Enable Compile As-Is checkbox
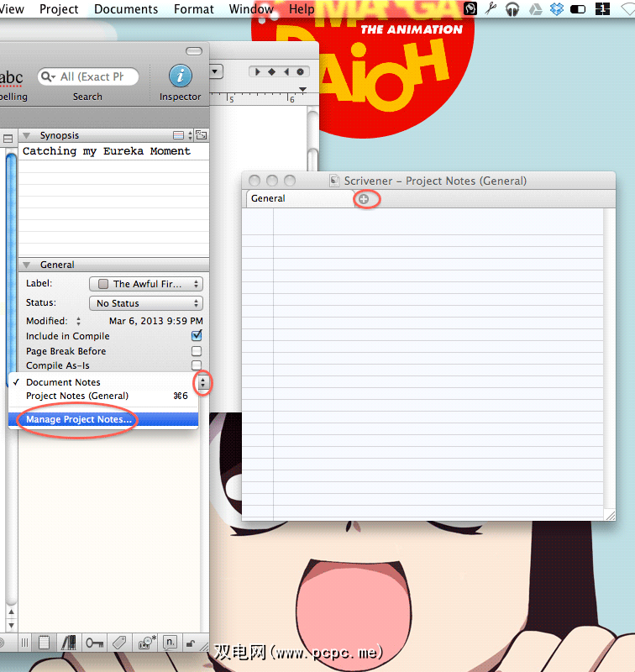The width and height of the screenshot is (635, 672). (197, 365)
